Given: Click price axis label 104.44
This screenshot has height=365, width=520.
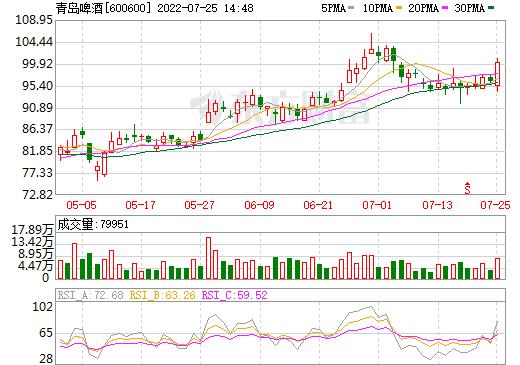Looking at the screenshot, I should click(34, 42).
